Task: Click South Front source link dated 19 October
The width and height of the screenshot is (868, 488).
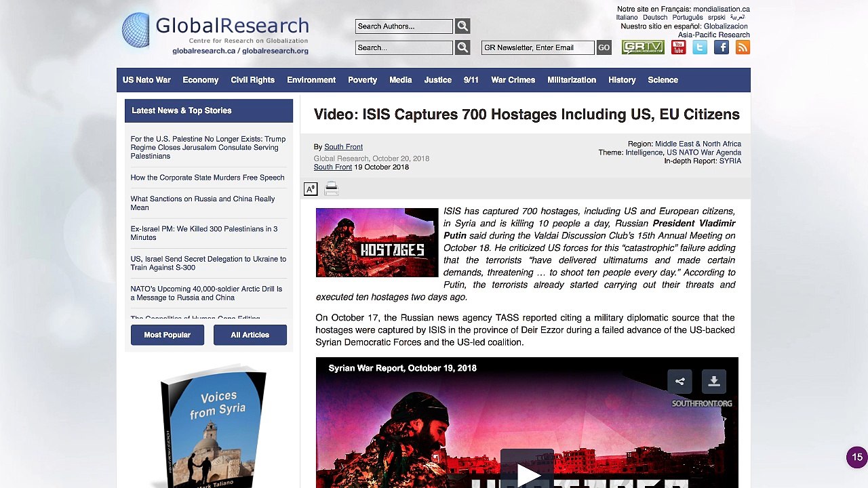Action: pos(332,167)
